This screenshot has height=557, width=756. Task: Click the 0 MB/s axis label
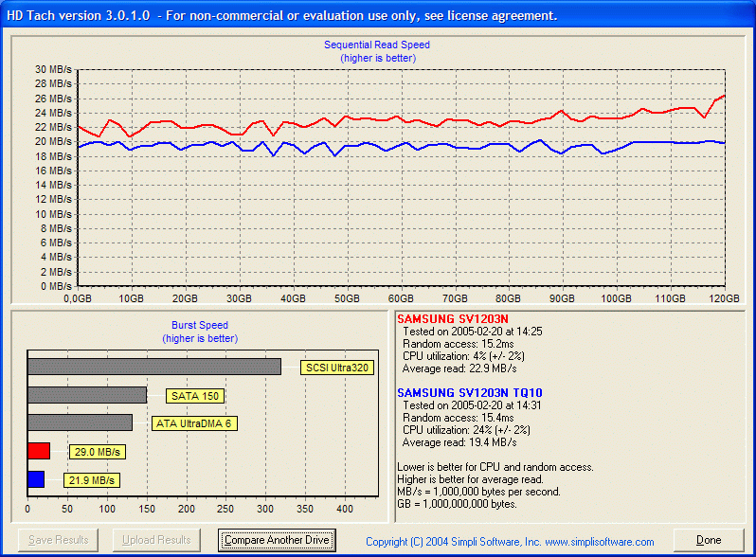point(56,286)
